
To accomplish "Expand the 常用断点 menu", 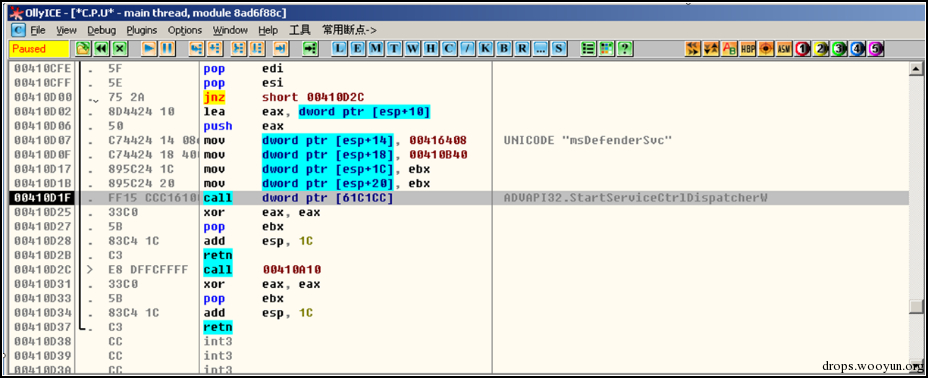I will [349, 30].
